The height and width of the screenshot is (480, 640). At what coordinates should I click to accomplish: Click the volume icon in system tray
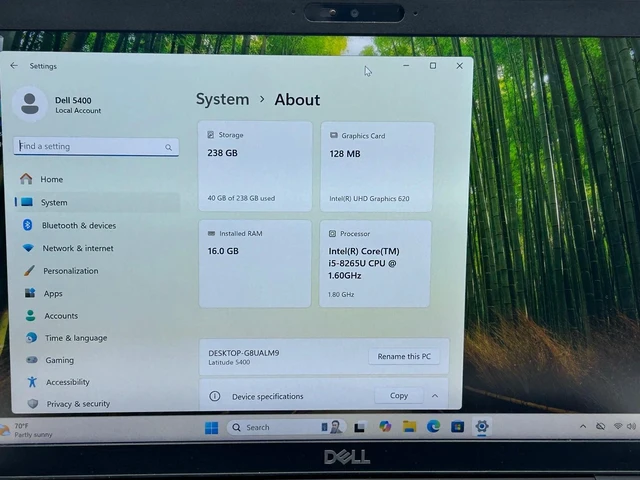point(631,427)
